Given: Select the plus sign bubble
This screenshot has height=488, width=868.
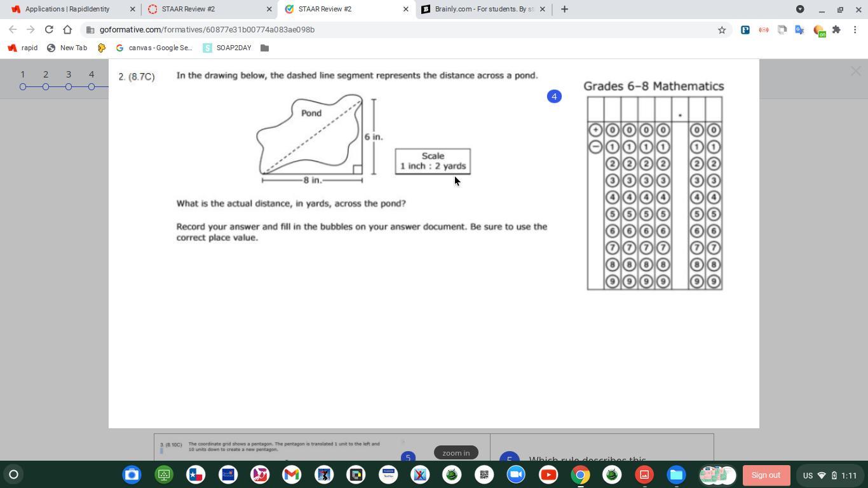Looking at the screenshot, I should click(595, 130).
